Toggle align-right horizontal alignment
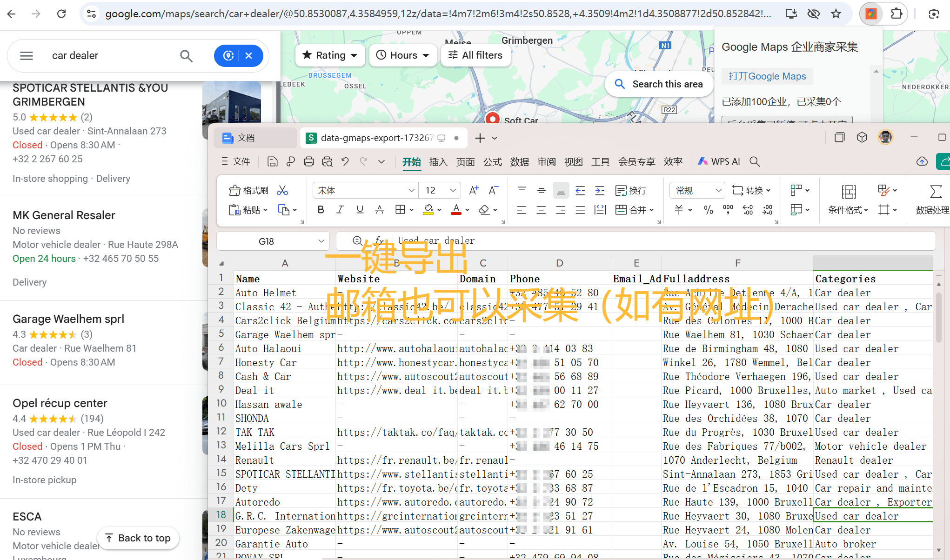950x560 pixels. 561,210
